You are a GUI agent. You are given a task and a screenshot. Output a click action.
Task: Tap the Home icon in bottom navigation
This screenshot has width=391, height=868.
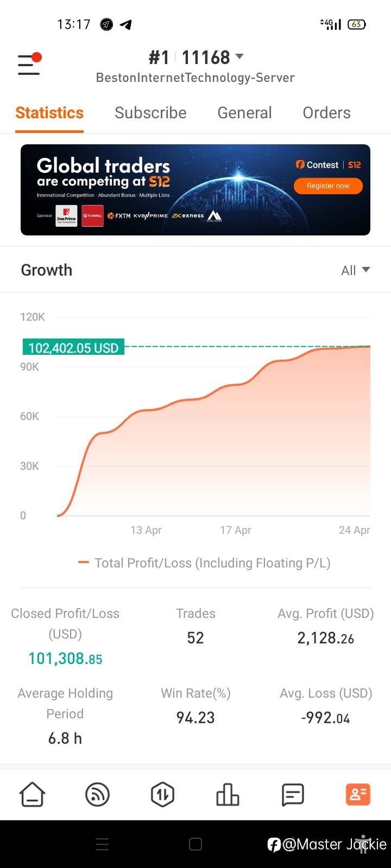(33, 795)
